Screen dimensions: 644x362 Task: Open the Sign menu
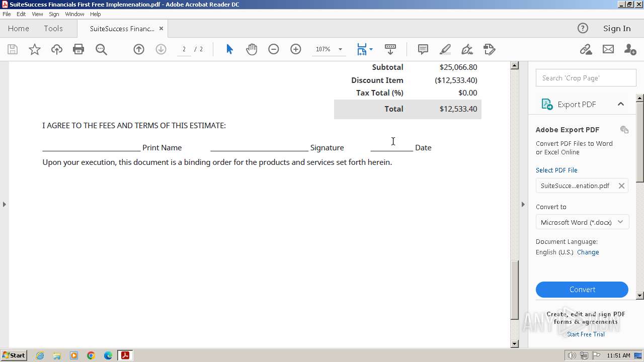point(54,14)
